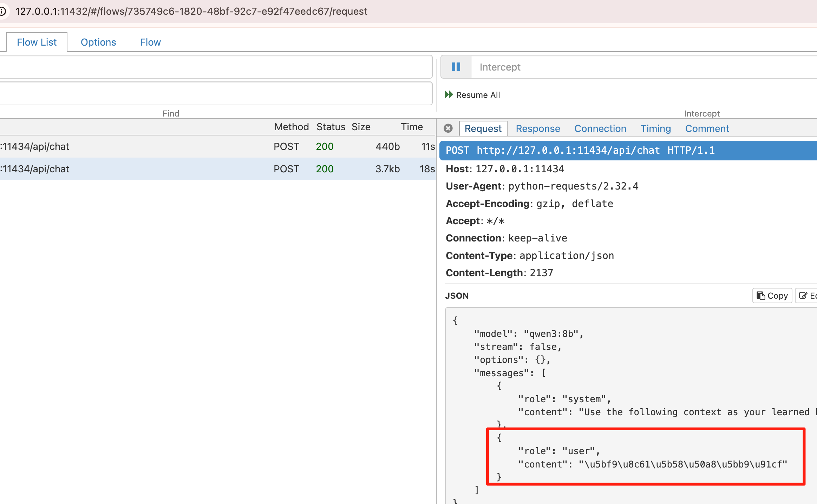Select the second POST /api/chat flow row
The image size is (817, 504).
click(x=140, y=169)
